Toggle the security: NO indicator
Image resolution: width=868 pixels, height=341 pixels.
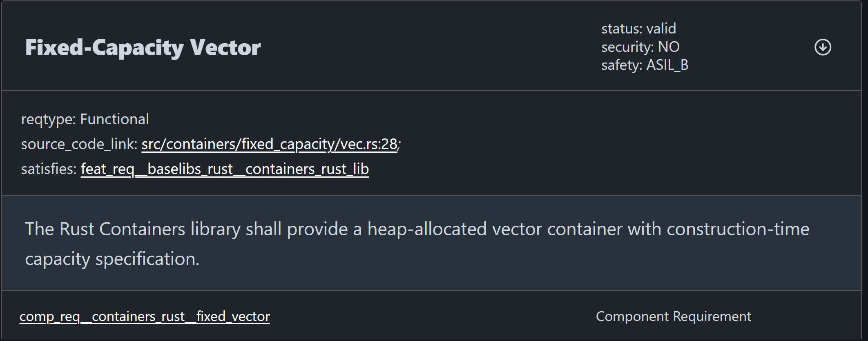click(x=640, y=47)
